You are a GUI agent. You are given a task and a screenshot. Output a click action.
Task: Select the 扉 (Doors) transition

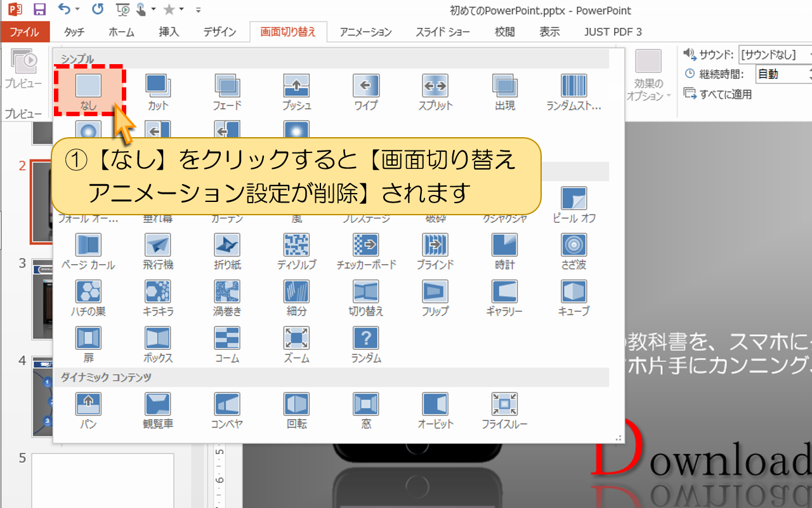[88, 345]
